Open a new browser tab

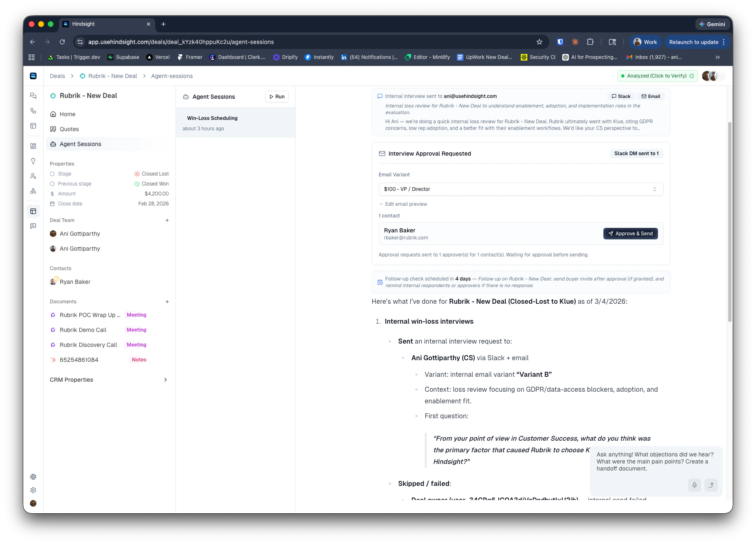[x=163, y=24]
